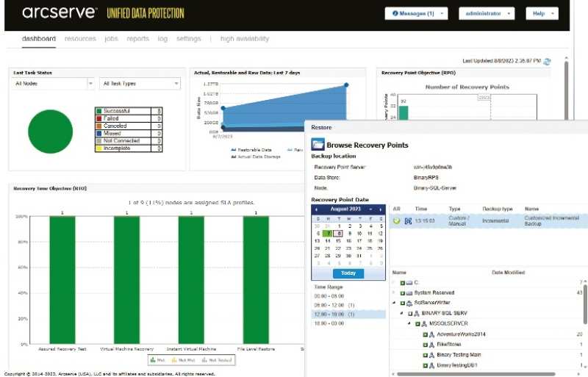Click the SqlServerWriter node icon
Image resolution: width=588 pixels, height=377 pixels.
click(x=409, y=303)
